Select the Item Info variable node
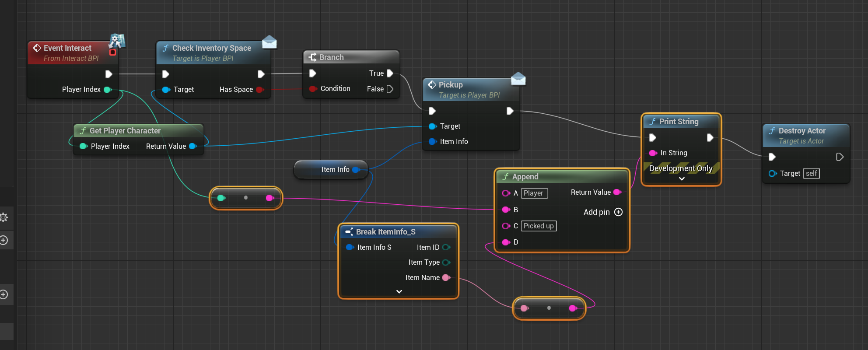This screenshot has height=350, width=868. [x=330, y=170]
